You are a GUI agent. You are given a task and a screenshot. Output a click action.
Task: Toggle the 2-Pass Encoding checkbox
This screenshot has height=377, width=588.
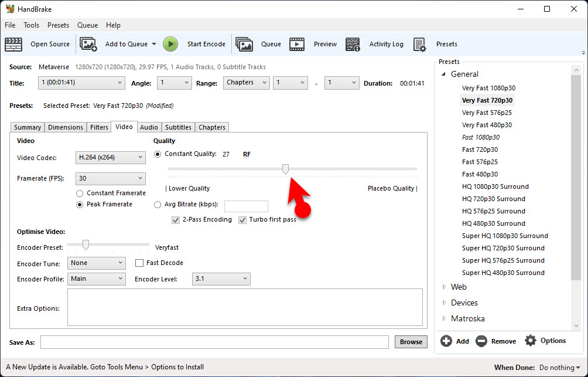[x=176, y=220]
